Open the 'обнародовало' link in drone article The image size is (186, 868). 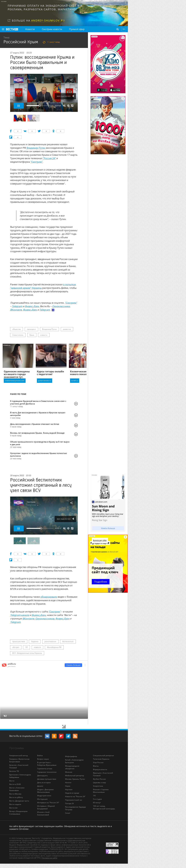coord(49,597)
